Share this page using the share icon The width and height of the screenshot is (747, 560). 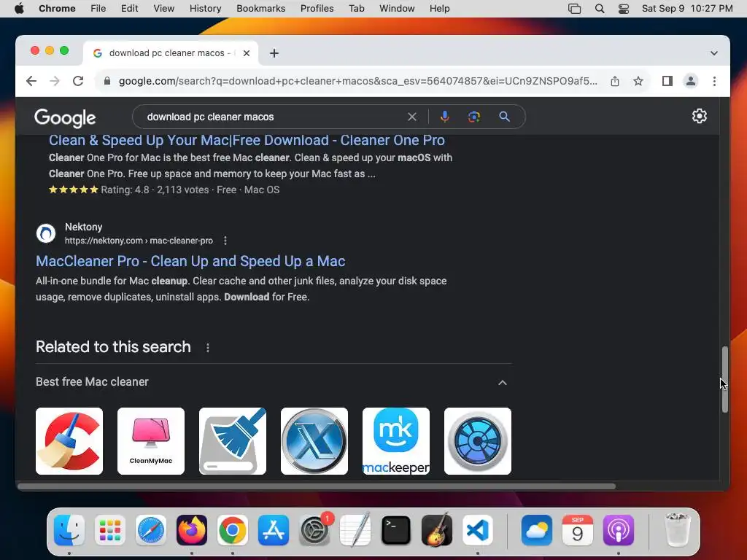click(x=615, y=81)
